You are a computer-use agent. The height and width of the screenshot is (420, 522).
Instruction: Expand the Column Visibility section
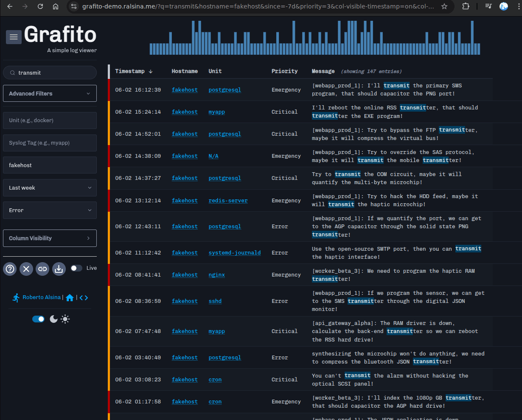pyautogui.click(x=50, y=238)
